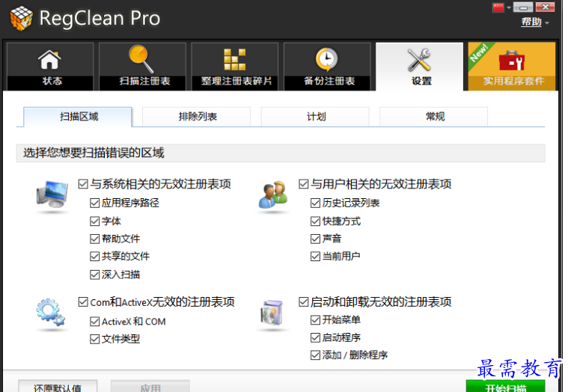The image size is (568, 392).
Task: Toggle the 添加 / 删除程序 checkbox
Action: [315, 355]
